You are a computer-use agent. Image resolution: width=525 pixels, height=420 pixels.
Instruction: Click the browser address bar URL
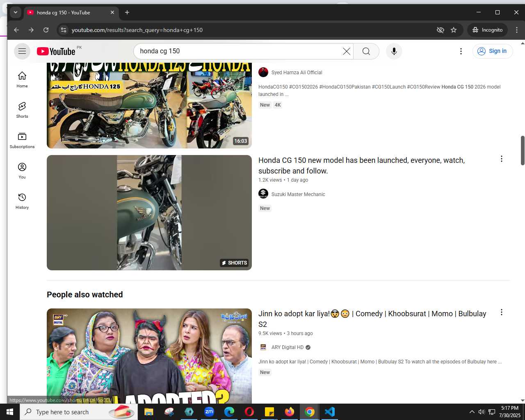point(137,30)
